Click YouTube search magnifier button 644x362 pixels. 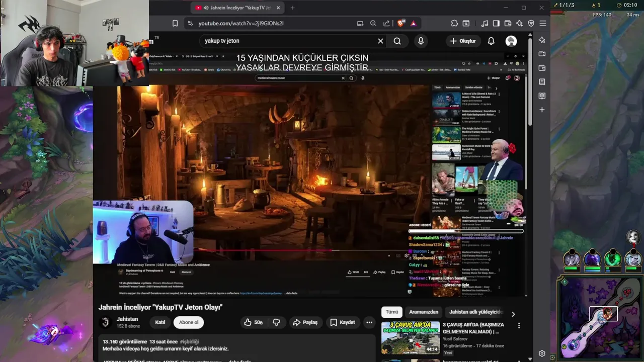point(397,41)
